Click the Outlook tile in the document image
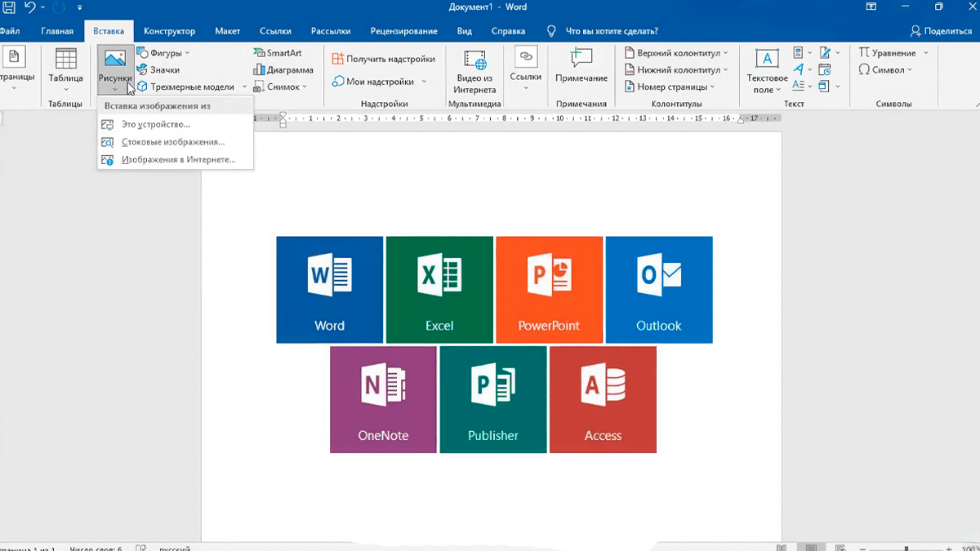 point(659,290)
